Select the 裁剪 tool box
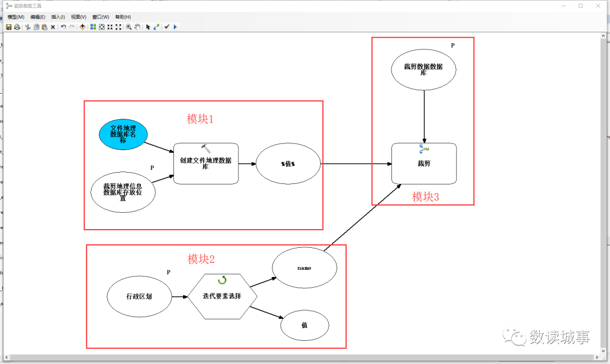 click(424, 163)
